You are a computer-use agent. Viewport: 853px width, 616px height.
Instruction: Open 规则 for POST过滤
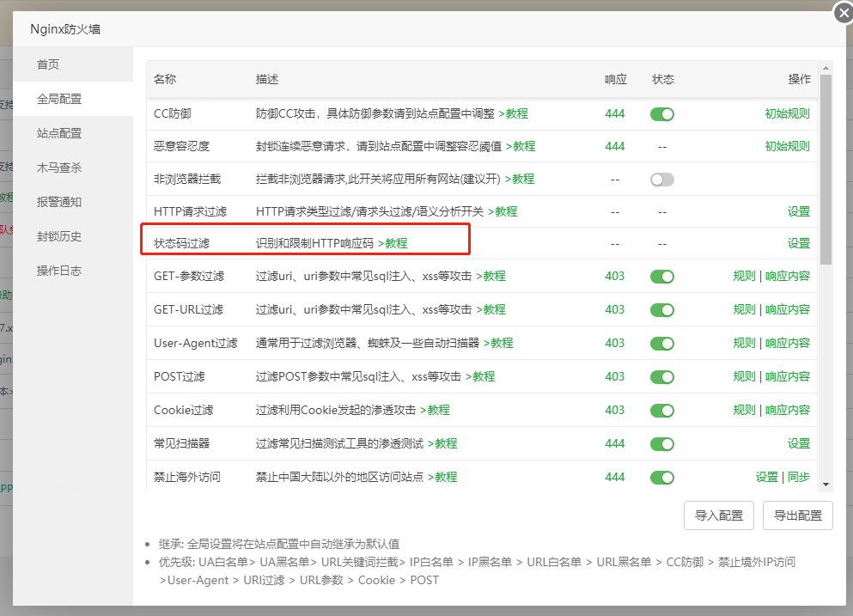(x=744, y=376)
